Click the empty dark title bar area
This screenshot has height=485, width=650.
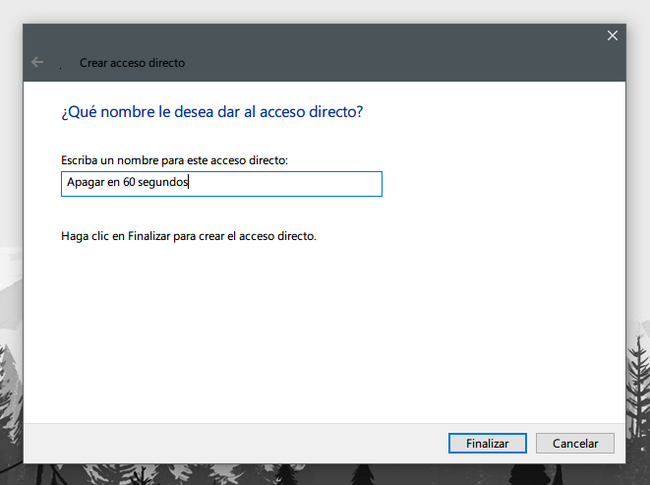click(x=400, y=60)
